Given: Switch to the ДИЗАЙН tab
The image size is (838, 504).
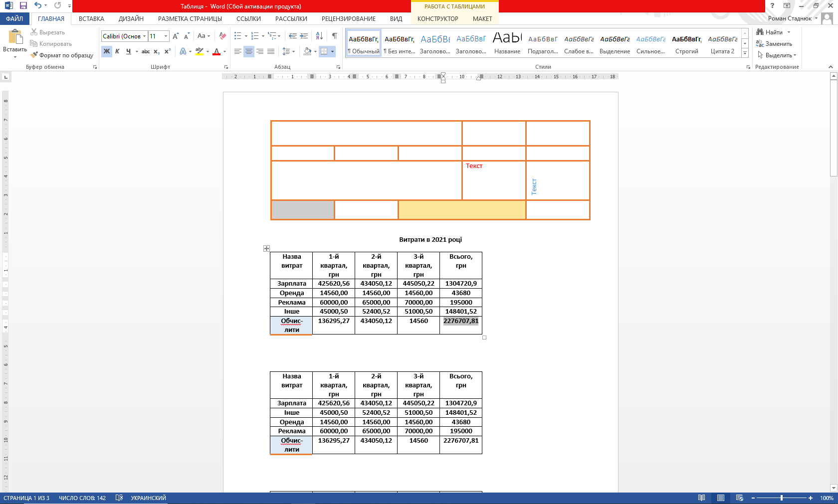Looking at the screenshot, I should point(131,19).
